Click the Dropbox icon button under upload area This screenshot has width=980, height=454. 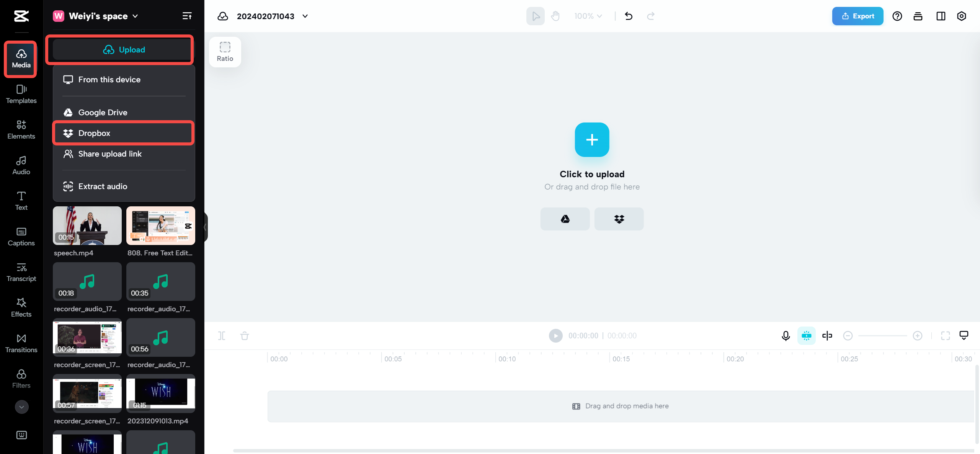(x=619, y=219)
